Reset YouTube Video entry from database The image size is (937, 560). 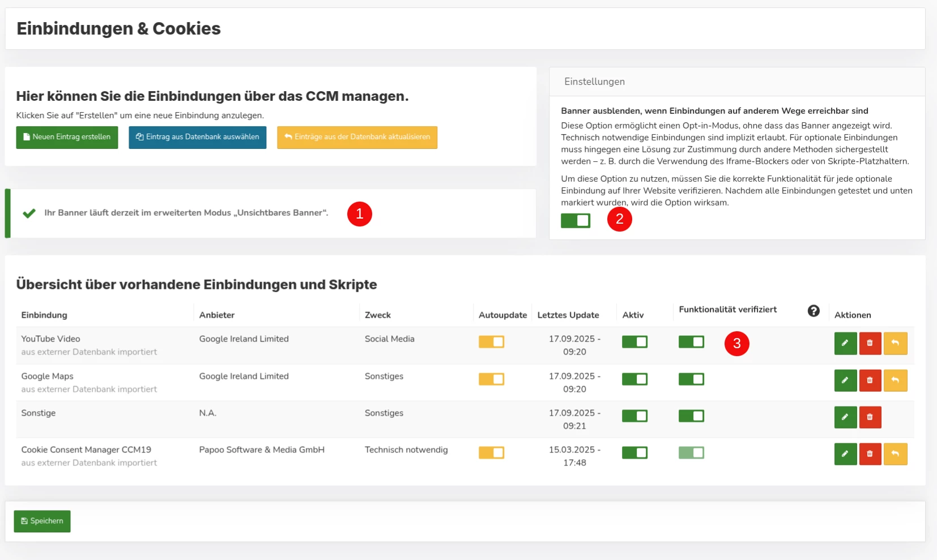click(x=895, y=343)
